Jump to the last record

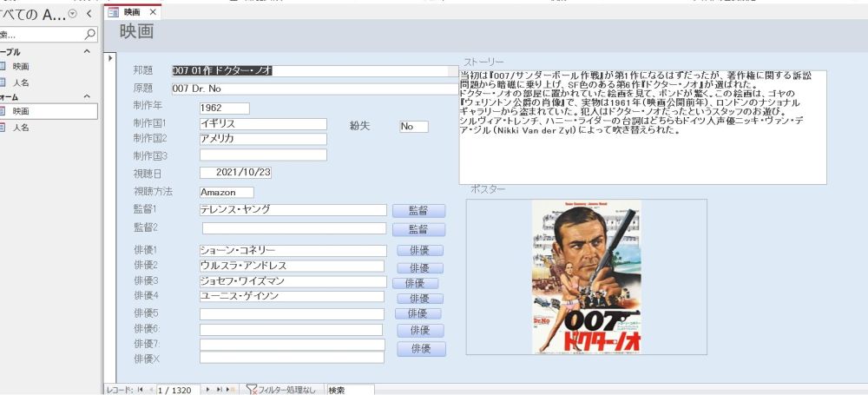pos(219,390)
